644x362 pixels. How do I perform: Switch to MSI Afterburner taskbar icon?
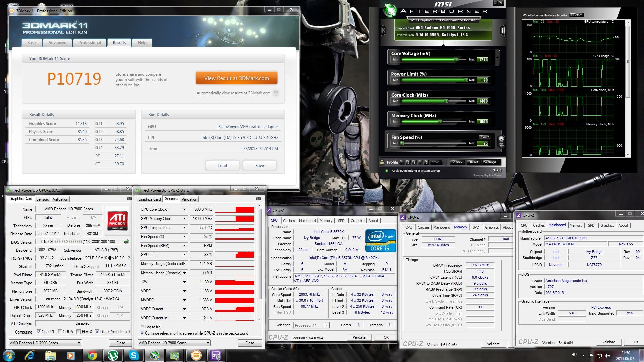click(154, 355)
